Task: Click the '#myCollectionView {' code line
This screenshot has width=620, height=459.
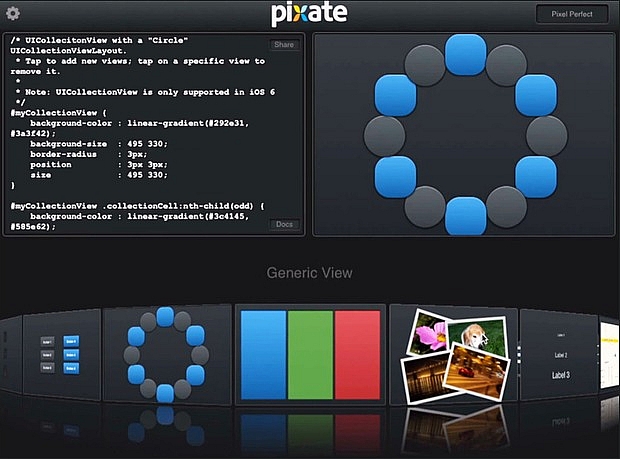Action: coord(59,113)
